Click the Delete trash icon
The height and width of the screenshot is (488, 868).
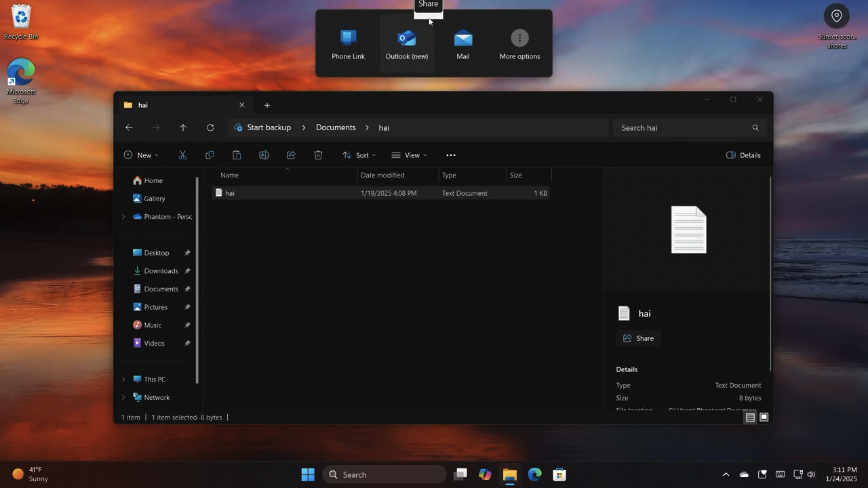pyautogui.click(x=318, y=155)
